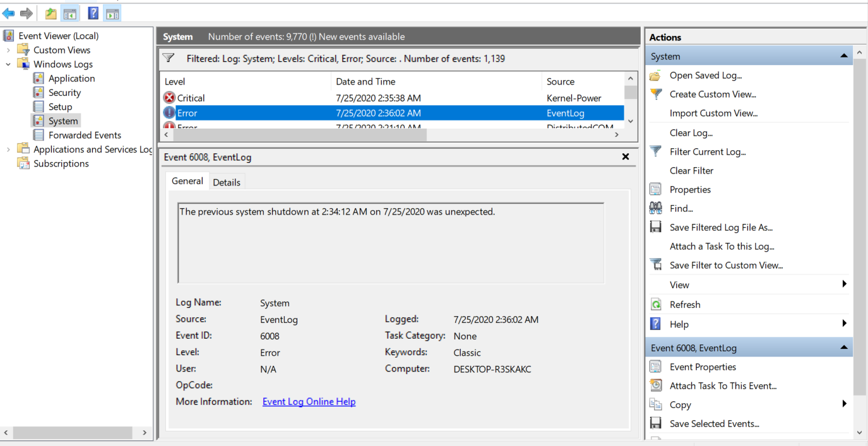Switch to the Details tab
Viewport: 868px width, 446px height.
[227, 182]
